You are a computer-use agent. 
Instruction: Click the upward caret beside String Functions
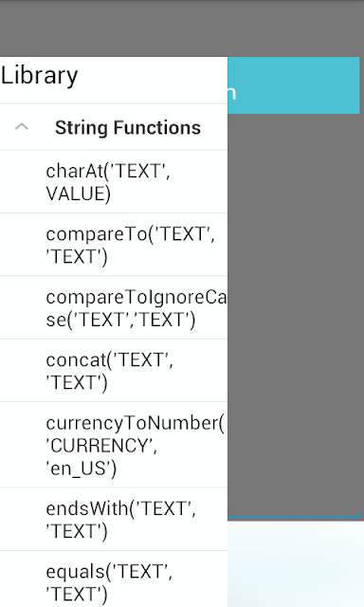22,126
